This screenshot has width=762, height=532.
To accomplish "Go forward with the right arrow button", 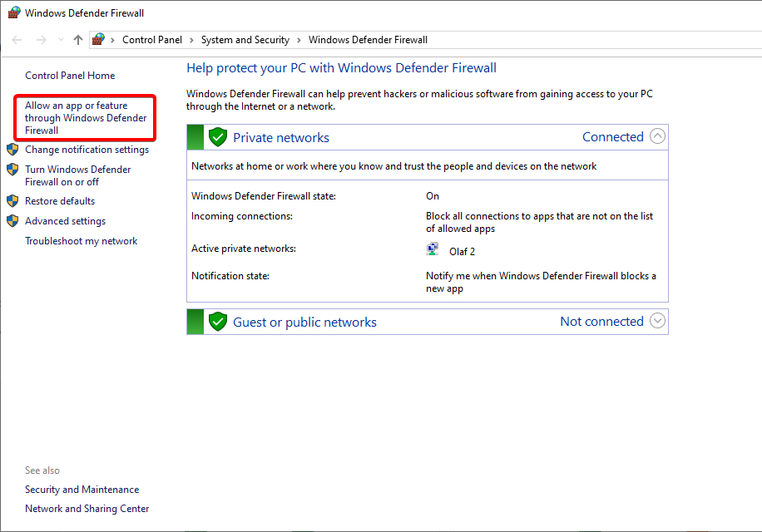I will click(x=42, y=40).
